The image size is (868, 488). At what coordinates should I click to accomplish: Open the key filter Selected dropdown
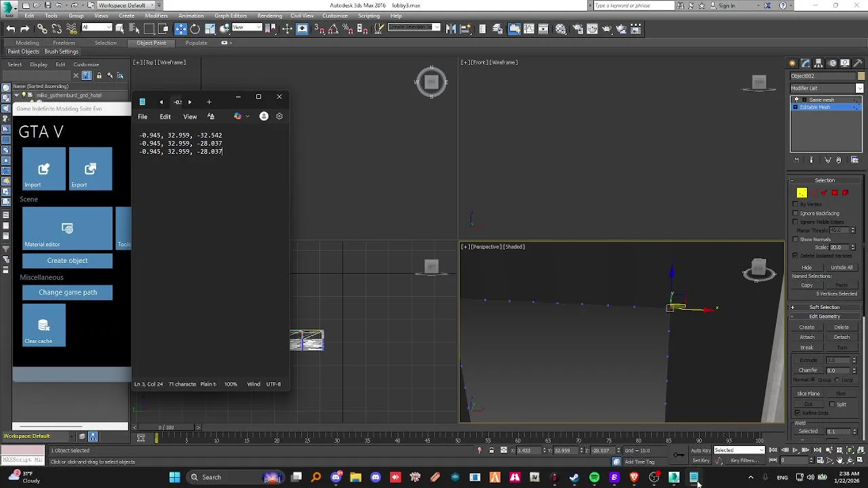click(x=738, y=450)
